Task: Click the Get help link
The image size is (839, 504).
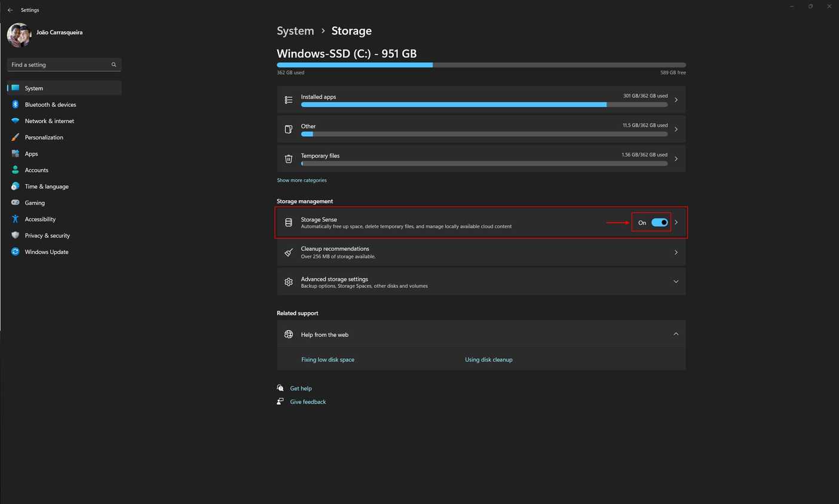Action: (x=301, y=388)
